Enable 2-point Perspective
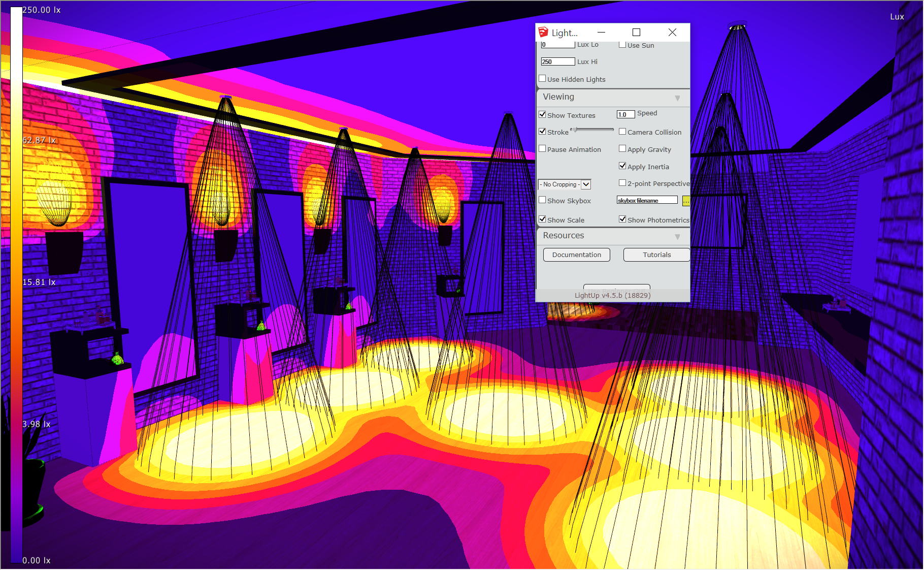The width and height of the screenshot is (924, 570). [x=622, y=183]
